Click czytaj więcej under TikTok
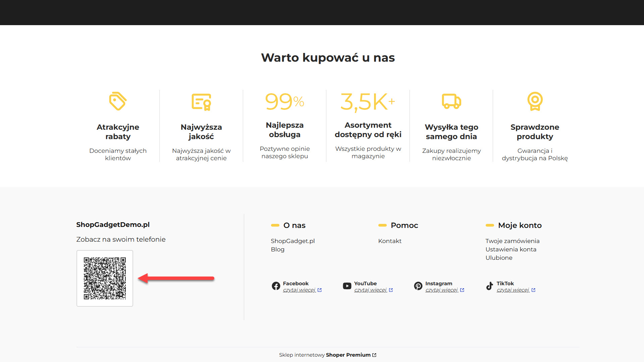The height and width of the screenshot is (362, 644). click(x=513, y=290)
